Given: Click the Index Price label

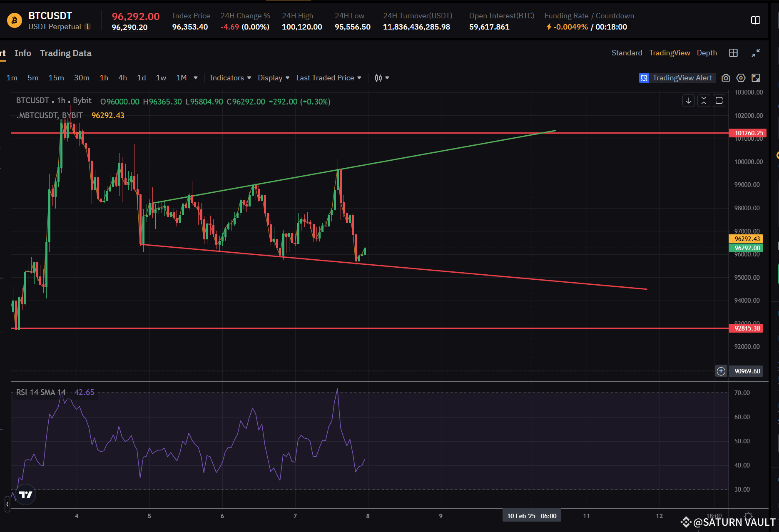Looking at the screenshot, I should (x=191, y=16).
